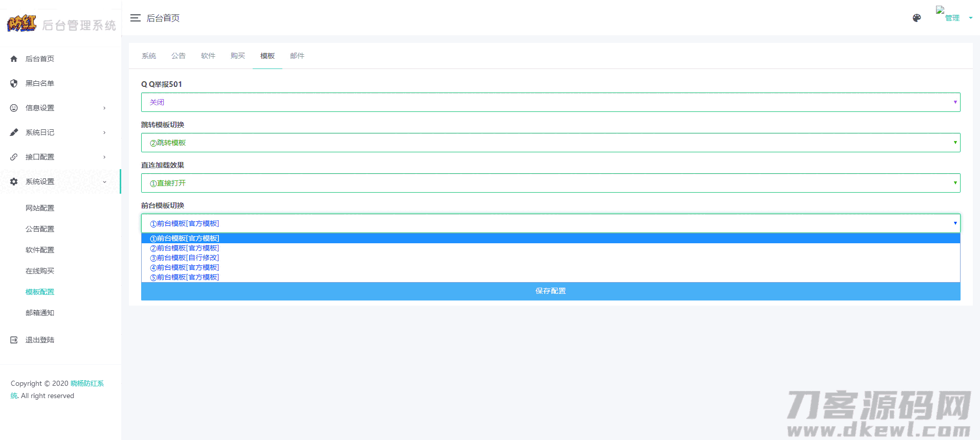
Task: Click the link icon beside 接口配置
Action: 14,157
